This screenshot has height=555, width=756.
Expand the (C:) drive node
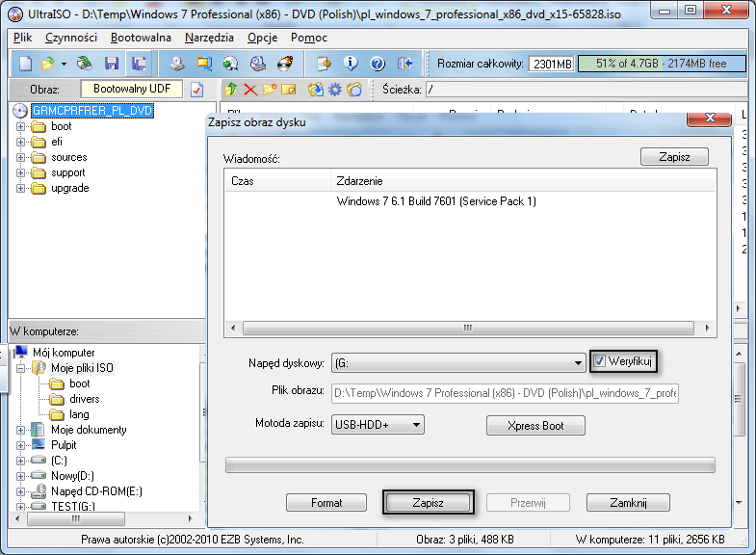tap(20, 461)
